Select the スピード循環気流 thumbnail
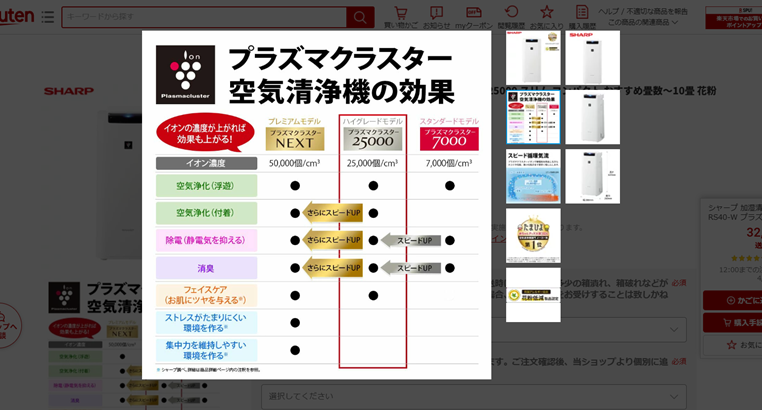The image size is (762, 410). coord(533,176)
